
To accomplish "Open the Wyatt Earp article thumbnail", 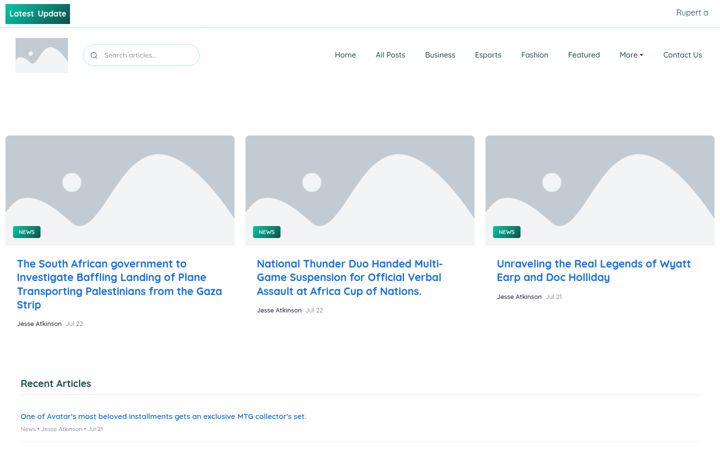I will coord(600,190).
